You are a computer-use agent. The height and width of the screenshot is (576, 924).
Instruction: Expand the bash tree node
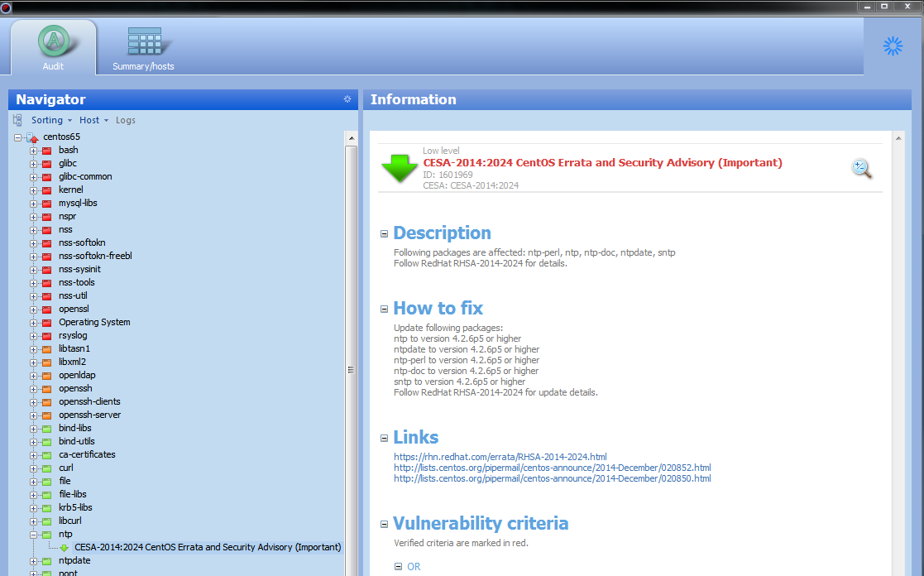pos(34,151)
